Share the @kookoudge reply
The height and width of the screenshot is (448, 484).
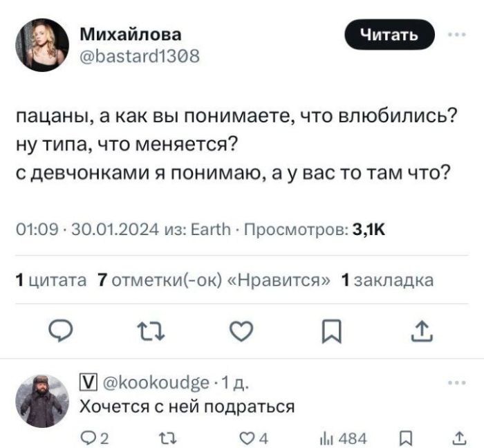coord(456,436)
